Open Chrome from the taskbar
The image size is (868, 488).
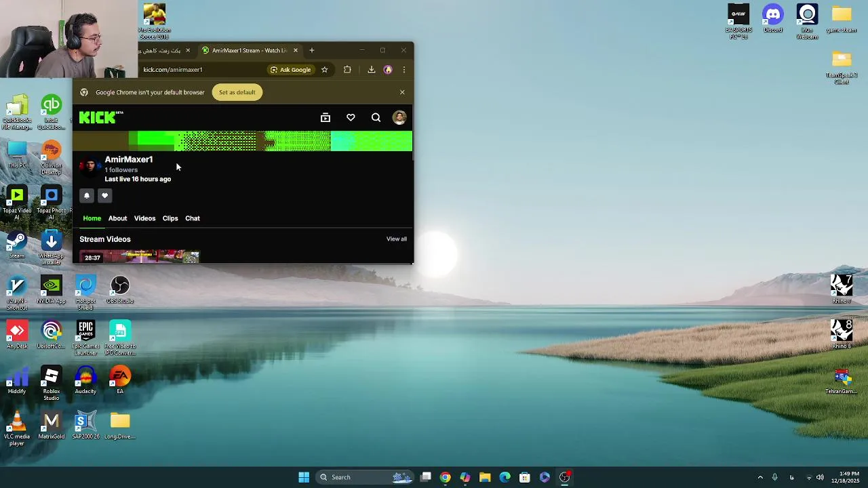pyautogui.click(x=445, y=477)
